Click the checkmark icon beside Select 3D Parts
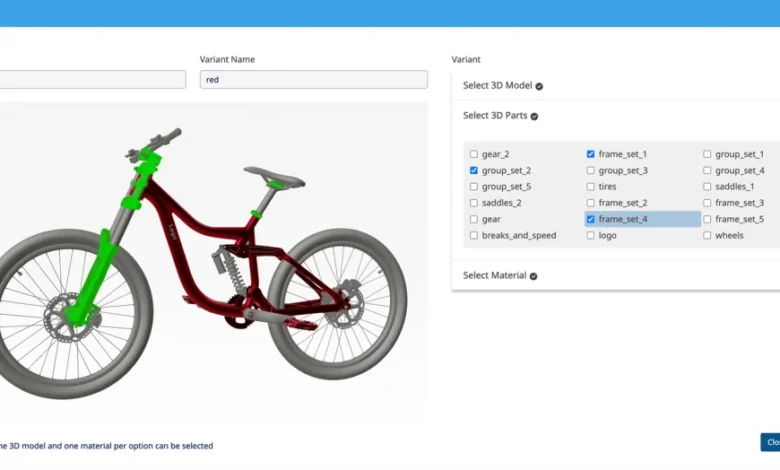The image size is (780, 470). (534, 116)
